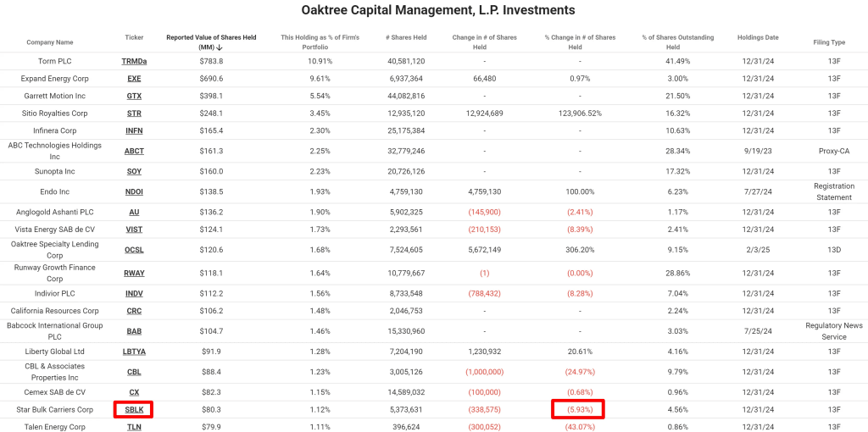
Task: Click the % of Shares Outstanding Held header
Action: tap(677, 42)
